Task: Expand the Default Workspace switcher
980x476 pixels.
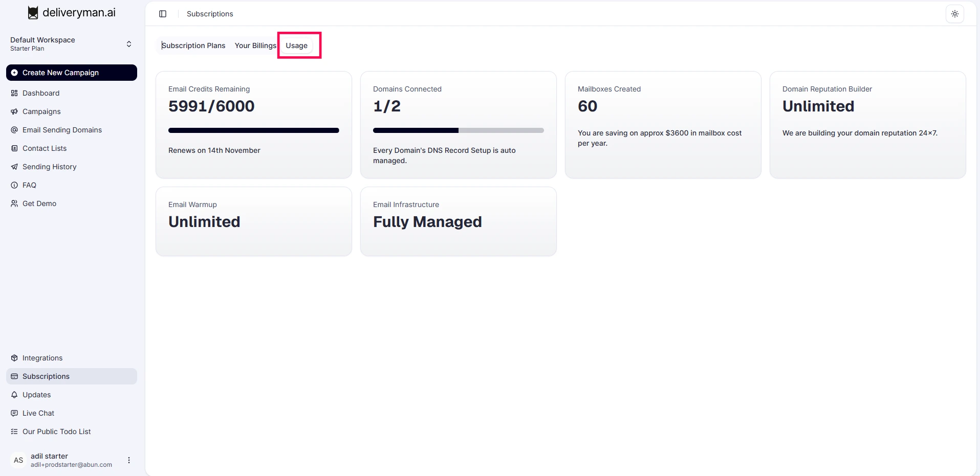Action: point(129,44)
